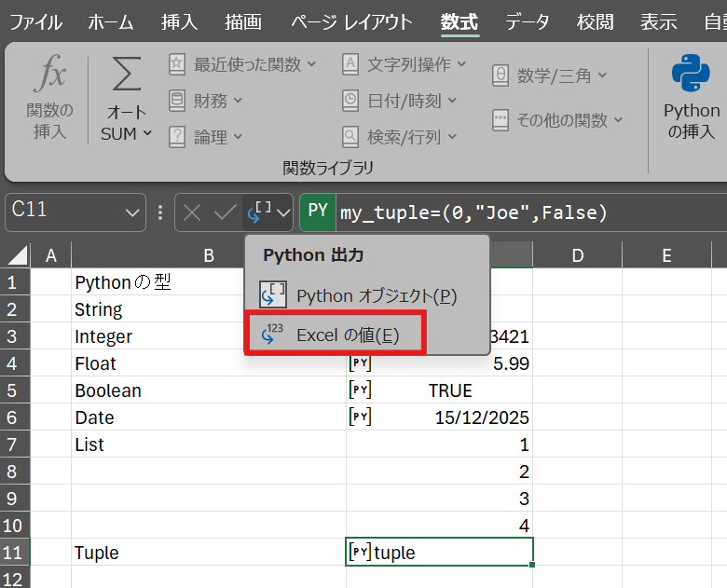
Task: Expand the オート SUM dropdown arrow
Action: (x=147, y=133)
